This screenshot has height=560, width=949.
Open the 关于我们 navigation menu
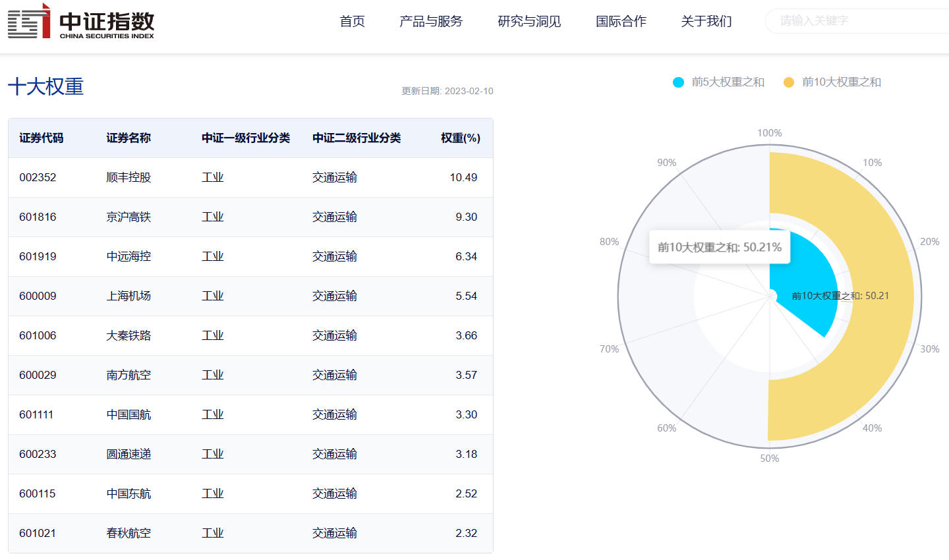[706, 21]
